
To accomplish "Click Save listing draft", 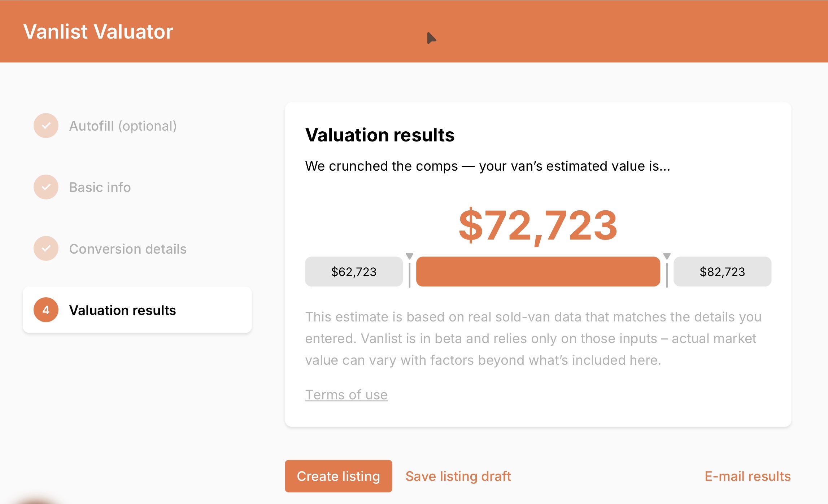I will click(x=458, y=476).
